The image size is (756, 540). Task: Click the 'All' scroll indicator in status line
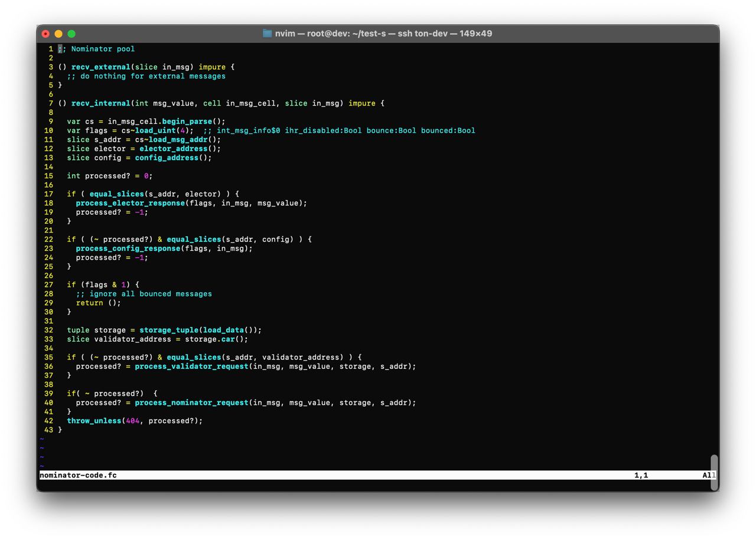coord(709,475)
